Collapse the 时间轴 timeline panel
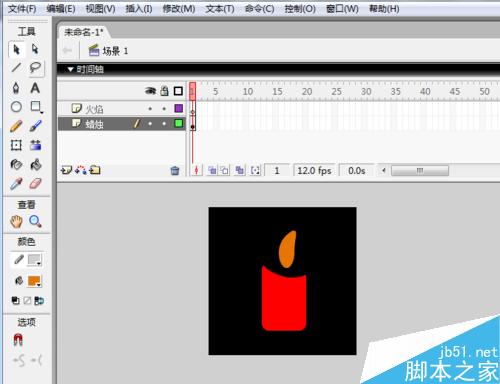Viewport: 500px width, 384px height. 70,69
